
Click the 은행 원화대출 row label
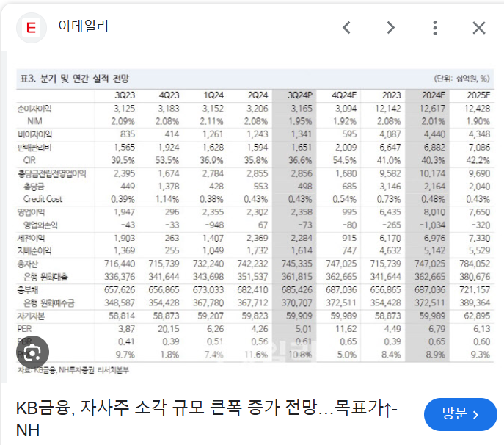[45, 277]
